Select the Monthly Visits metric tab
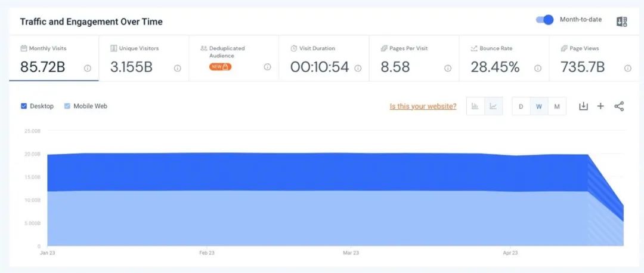644x273 pixels. coord(54,58)
